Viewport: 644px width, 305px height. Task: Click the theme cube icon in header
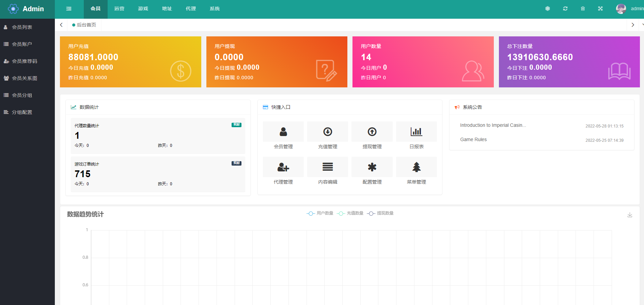(548, 9)
